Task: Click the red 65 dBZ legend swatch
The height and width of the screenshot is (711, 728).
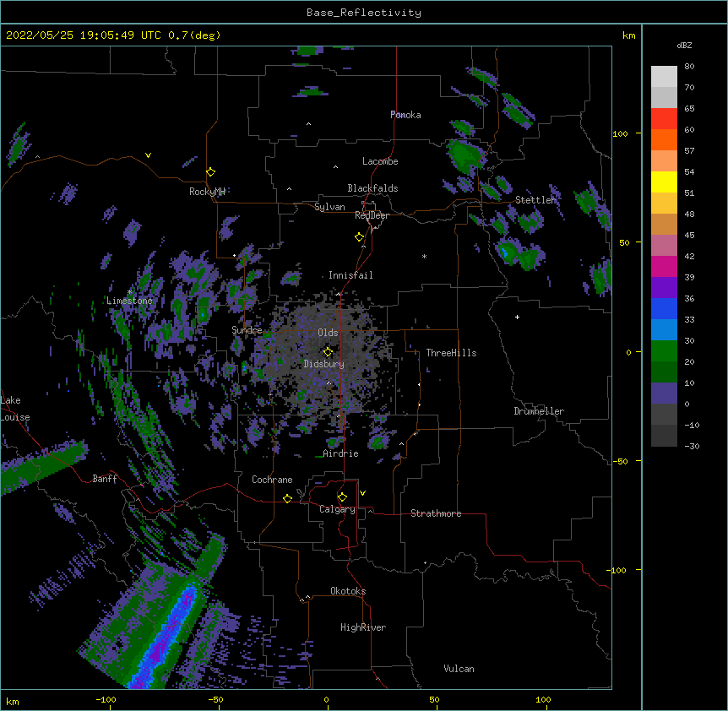Action: (664, 119)
